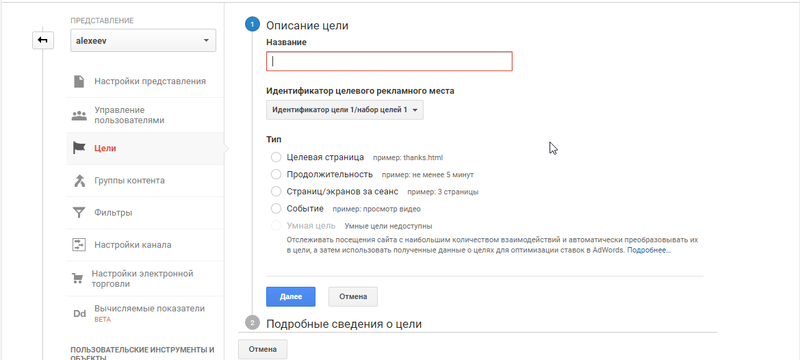
Task: Click the Описание цели step heading
Action: (307, 25)
